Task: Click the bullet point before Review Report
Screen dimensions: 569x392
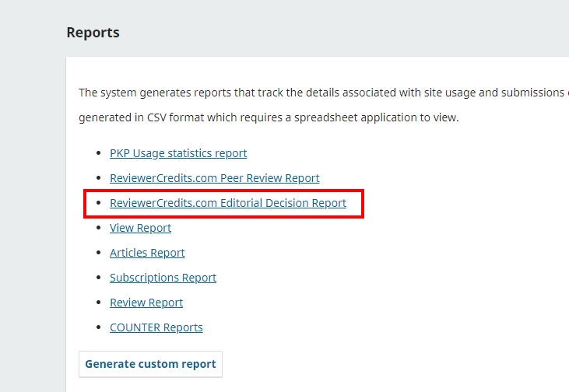Action: click(x=98, y=303)
